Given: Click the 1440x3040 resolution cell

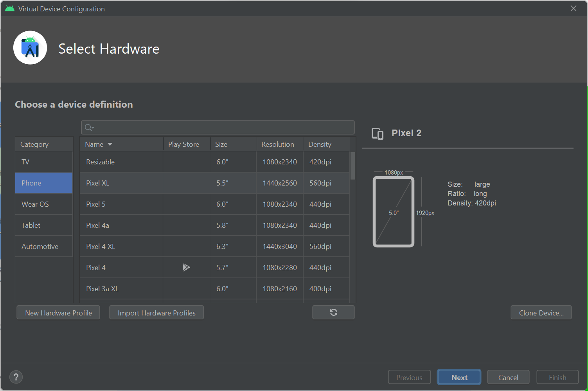Looking at the screenshot, I should coord(280,246).
